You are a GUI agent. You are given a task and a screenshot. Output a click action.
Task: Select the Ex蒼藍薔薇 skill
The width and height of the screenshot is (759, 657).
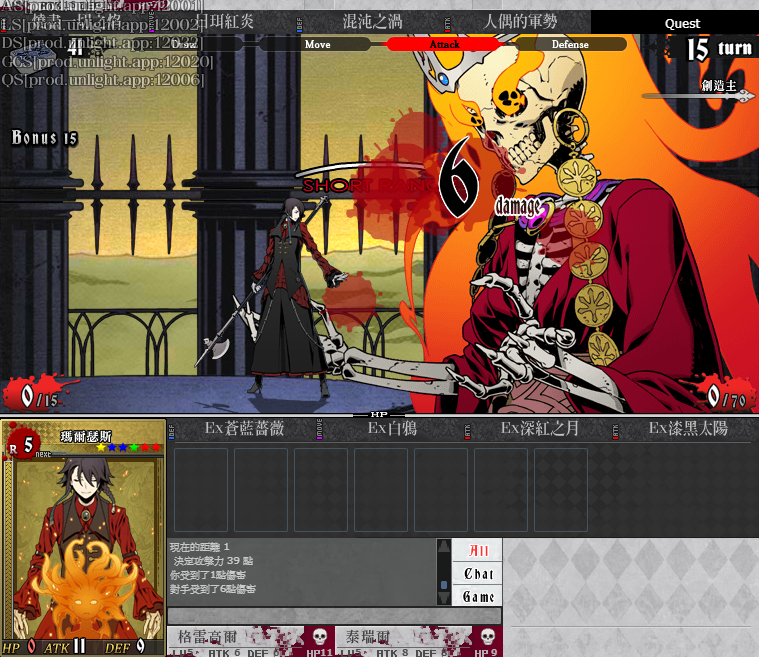pos(244,428)
